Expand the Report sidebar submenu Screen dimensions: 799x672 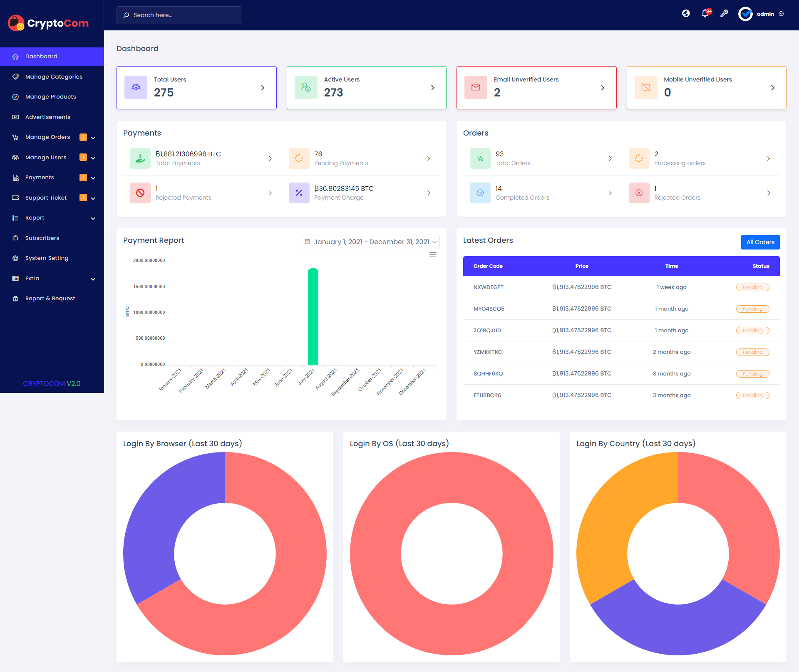pos(93,218)
